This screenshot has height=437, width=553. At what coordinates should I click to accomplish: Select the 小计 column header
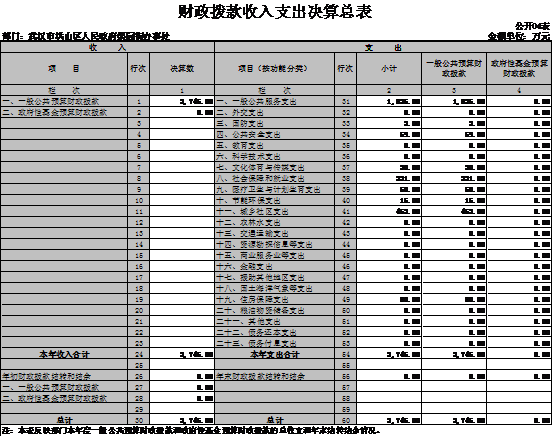(x=389, y=68)
